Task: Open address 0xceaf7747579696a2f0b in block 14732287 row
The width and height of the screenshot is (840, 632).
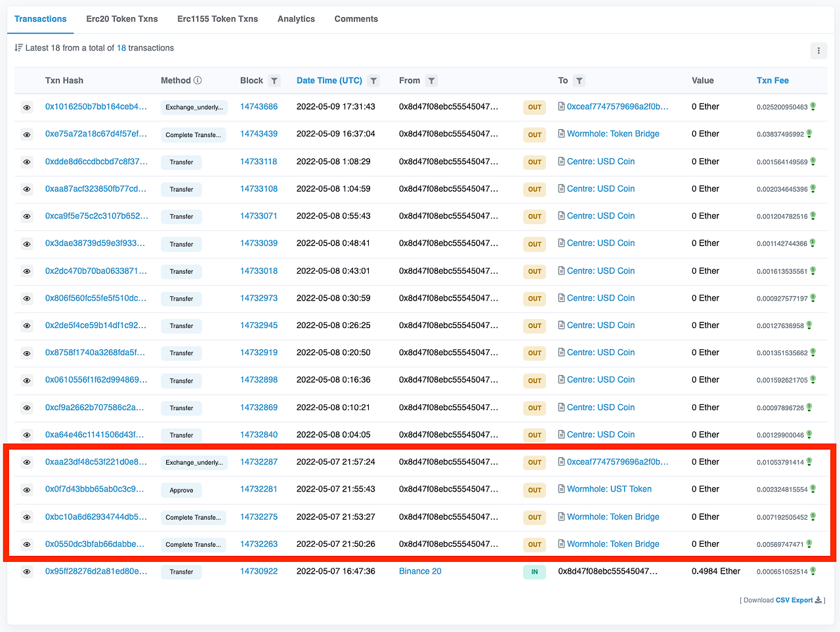Action: tap(618, 462)
